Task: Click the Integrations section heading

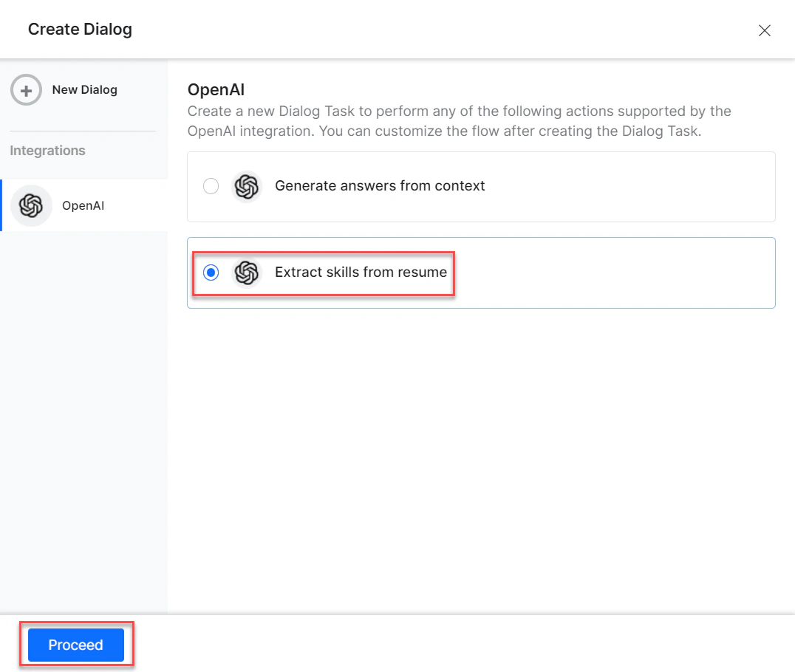Action: click(x=47, y=150)
